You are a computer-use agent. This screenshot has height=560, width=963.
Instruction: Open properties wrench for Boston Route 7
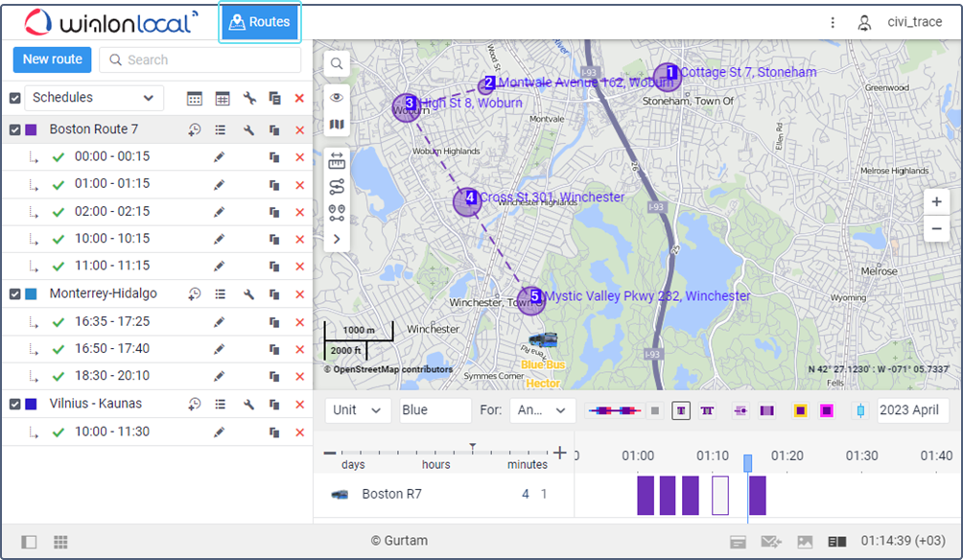[x=248, y=130]
